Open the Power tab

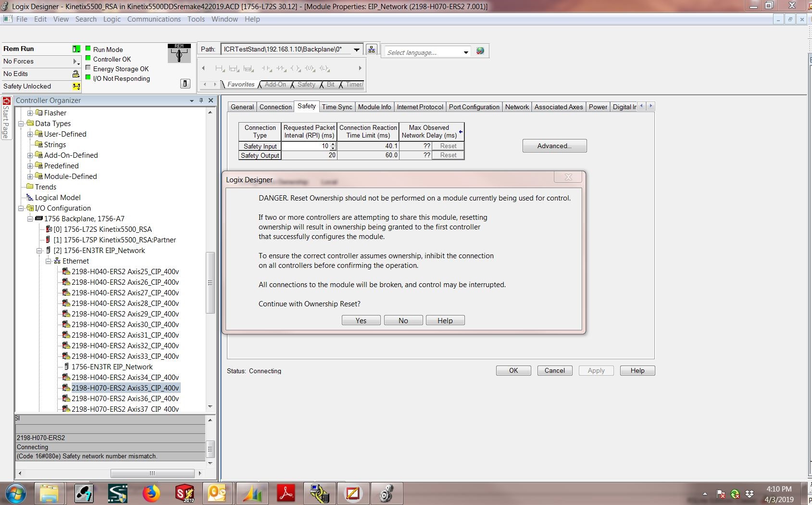[598, 107]
